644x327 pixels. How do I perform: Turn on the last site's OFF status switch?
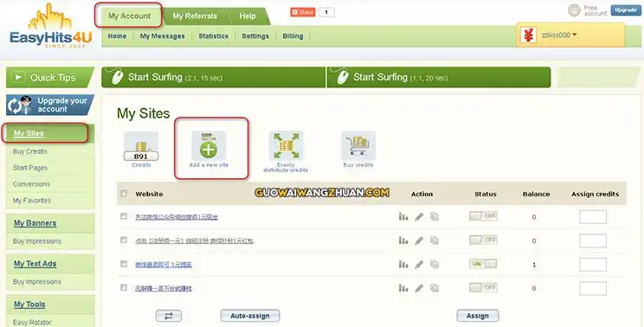483,287
